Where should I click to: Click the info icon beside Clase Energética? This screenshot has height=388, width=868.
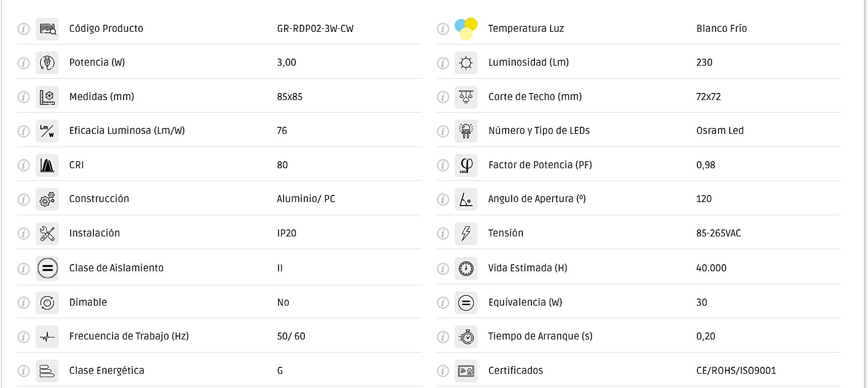24,371
